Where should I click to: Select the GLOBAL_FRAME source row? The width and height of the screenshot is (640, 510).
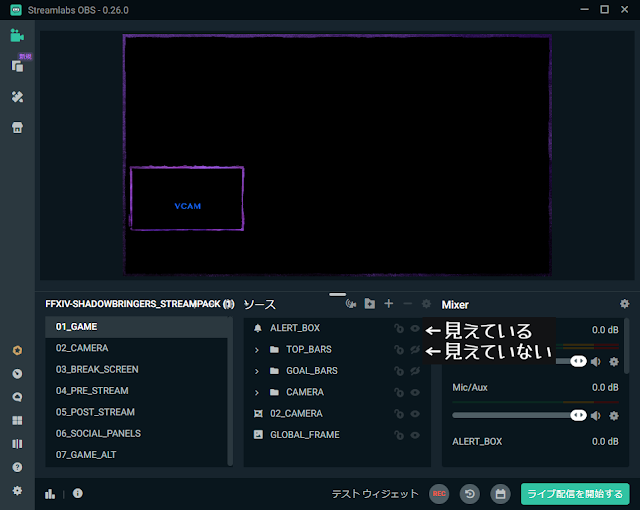pos(337,435)
